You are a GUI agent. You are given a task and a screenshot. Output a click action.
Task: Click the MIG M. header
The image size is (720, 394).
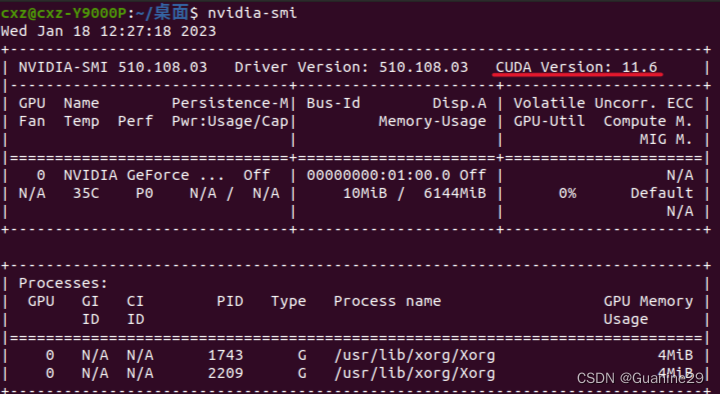(666, 139)
